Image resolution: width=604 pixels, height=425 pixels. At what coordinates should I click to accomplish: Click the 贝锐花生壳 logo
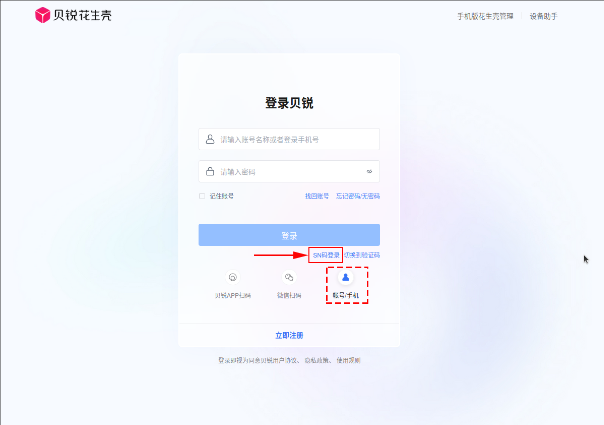click(x=73, y=15)
